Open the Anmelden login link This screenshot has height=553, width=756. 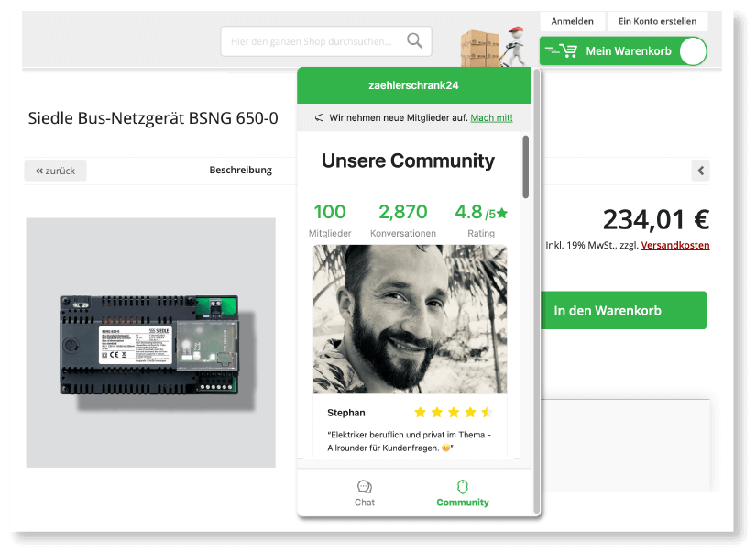573,21
